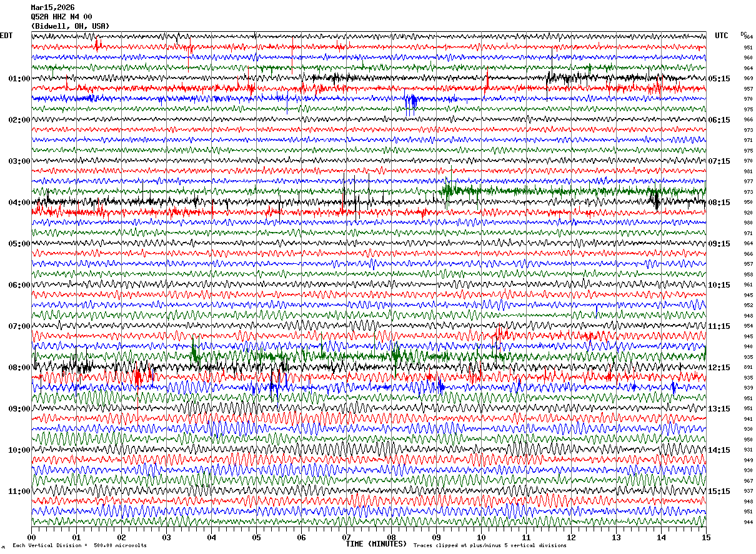Click the Q52A HHZ N4 00 station label
Viewport: 756px width, 554px height.
tap(61, 17)
